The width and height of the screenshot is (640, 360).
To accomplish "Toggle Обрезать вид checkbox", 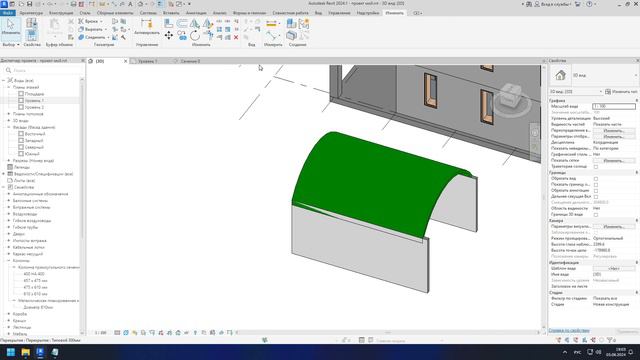I will point(596,178).
